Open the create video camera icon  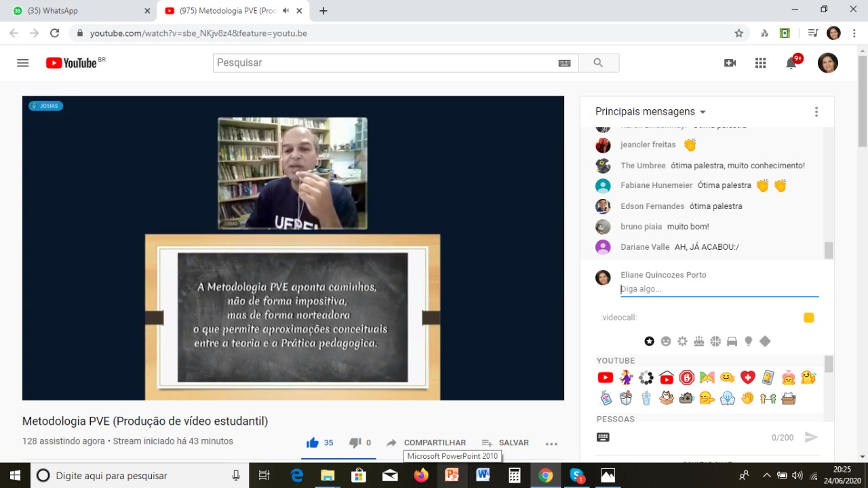pyautogui.click(x=730, y=63)
